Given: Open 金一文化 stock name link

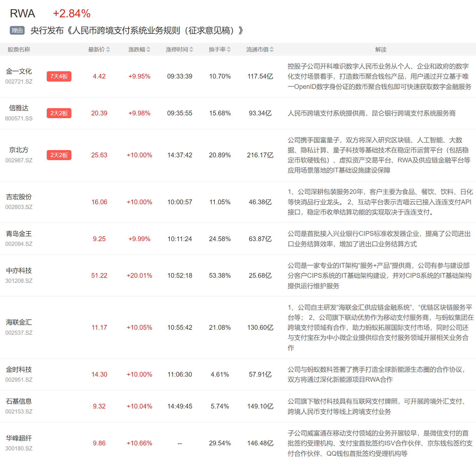Looking at the screenshot, I should click(19, 72).
